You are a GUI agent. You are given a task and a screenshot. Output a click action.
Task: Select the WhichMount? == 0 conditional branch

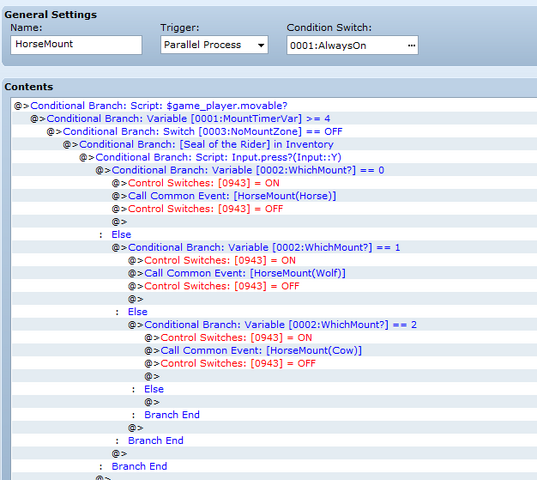pos(274,170)
